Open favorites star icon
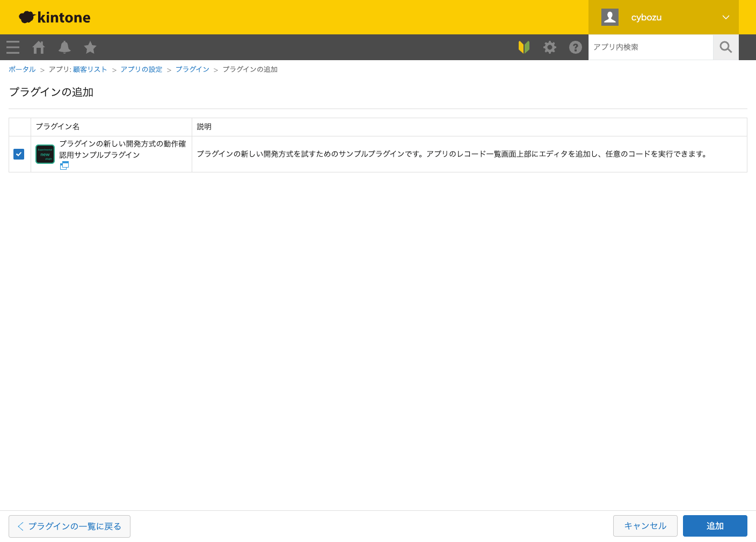The width and height of the screenshot is (756, 542). pos(90,47)
